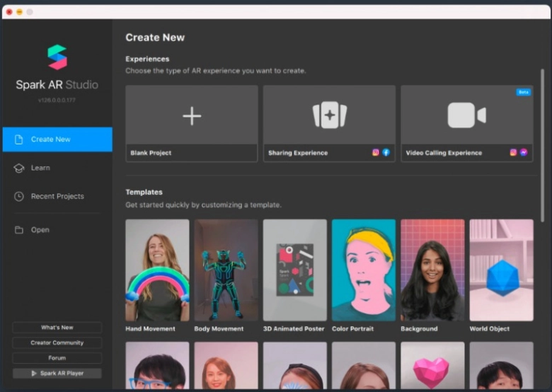Click the What's New button
The image size is (552, 392).
pos(57,328)
